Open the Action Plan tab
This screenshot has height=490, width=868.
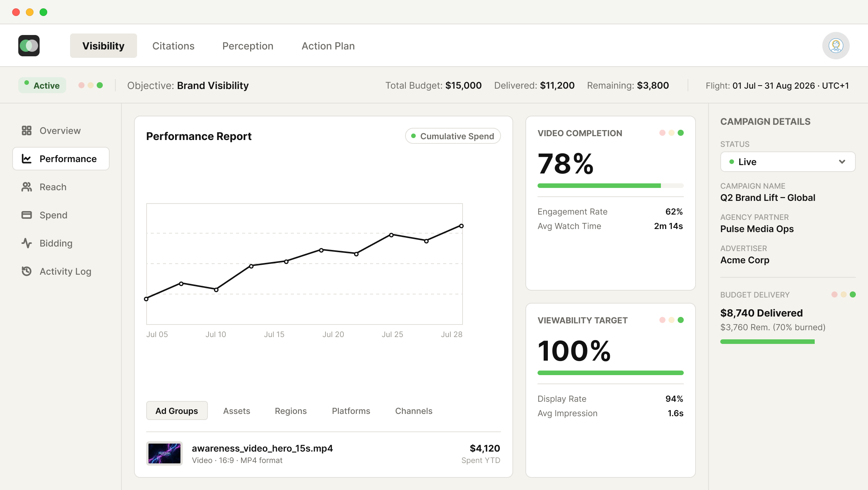coord(328,46)
